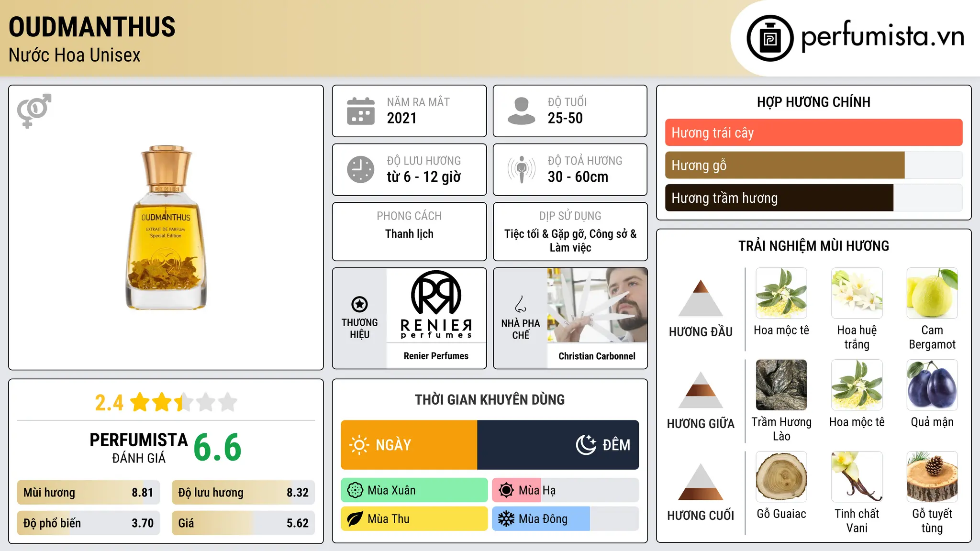
Task: Click the DỊP SỬ DỤNG label
Action: (x=570, y=216)
